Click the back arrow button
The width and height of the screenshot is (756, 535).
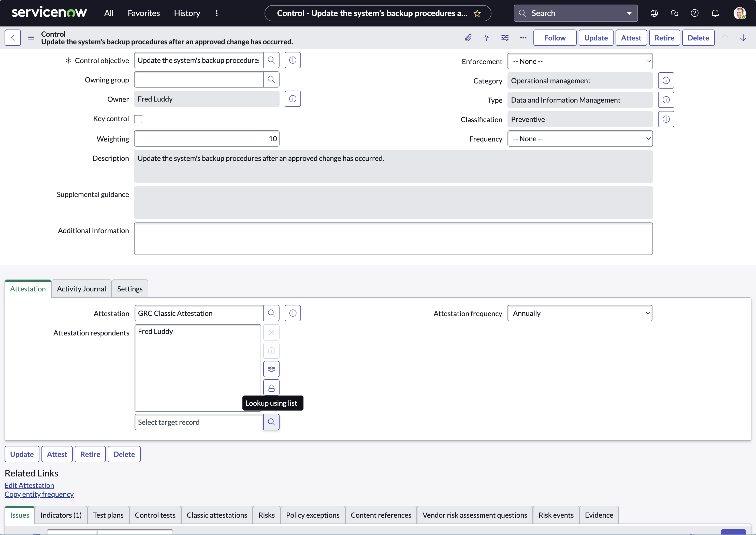(12, 38)
